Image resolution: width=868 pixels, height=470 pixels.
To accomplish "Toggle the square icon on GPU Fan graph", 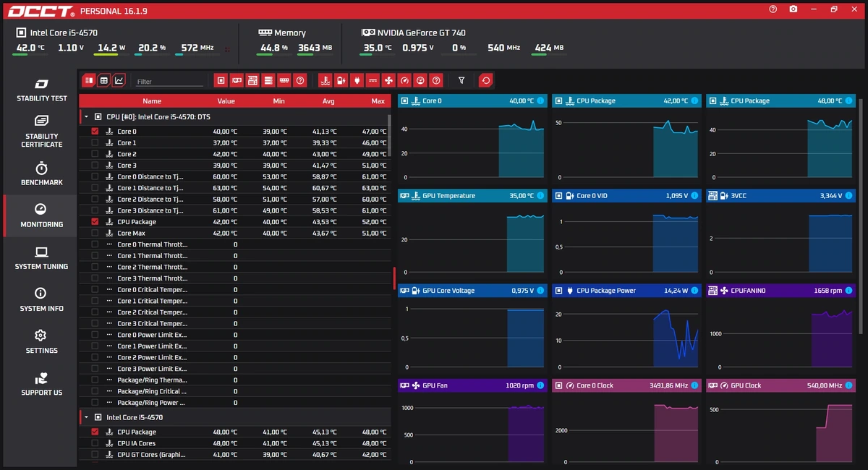I will coord(405,385).
